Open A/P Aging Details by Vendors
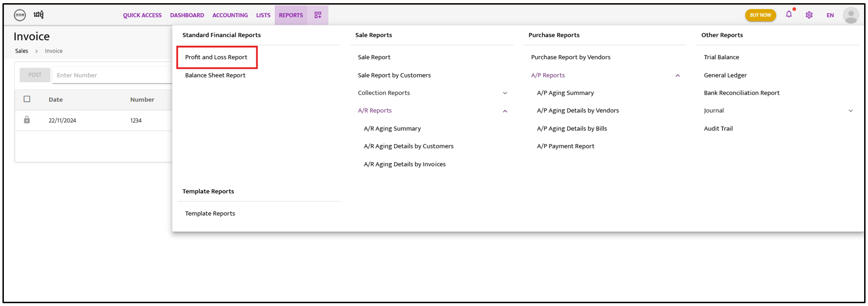This screenshot has height=306, width=868. (578, 111)
